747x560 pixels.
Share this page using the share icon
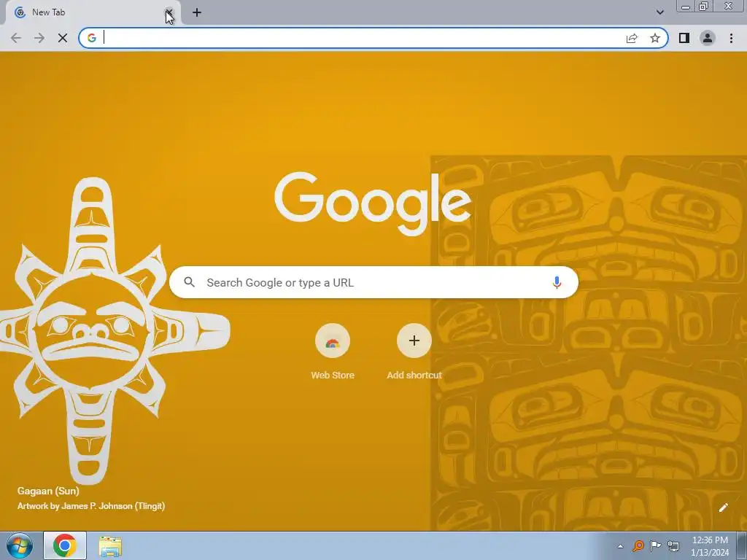tap(632, 38)
